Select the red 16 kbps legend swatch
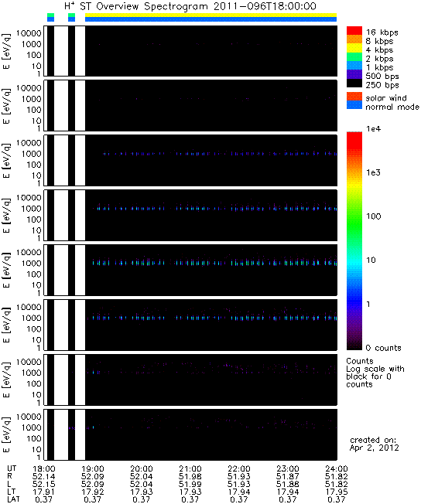Screen dimensions: 421x504 [354, 31]
